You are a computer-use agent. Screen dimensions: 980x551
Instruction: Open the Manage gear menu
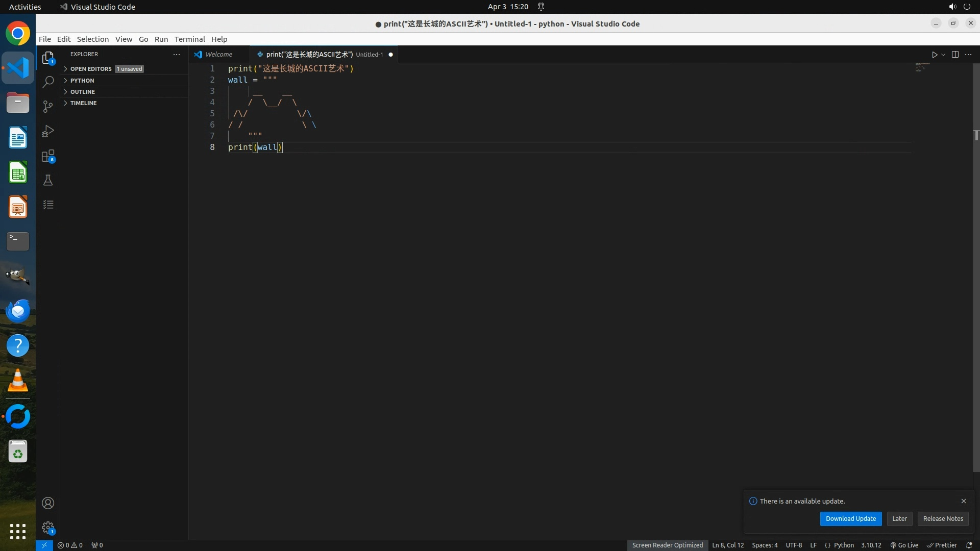(x=48, y=527)
